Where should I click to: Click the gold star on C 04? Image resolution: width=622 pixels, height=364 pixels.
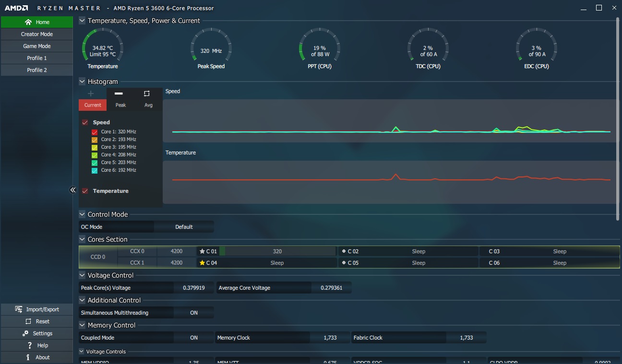[202, 263]
